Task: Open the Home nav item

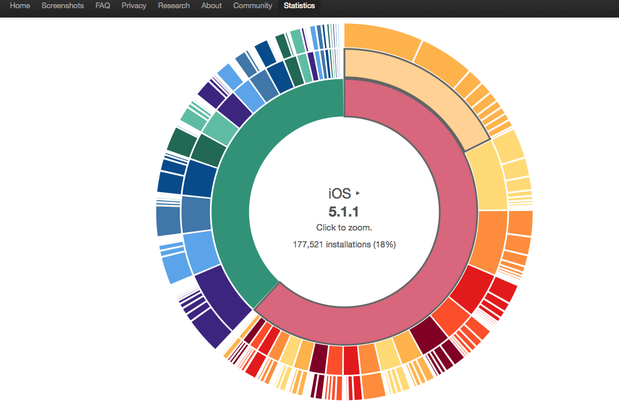Action: (x=20, y=6)
